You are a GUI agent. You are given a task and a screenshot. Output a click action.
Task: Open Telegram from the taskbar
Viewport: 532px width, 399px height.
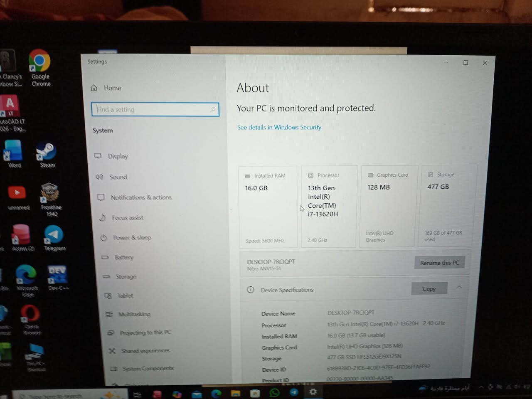pos(295,392)
